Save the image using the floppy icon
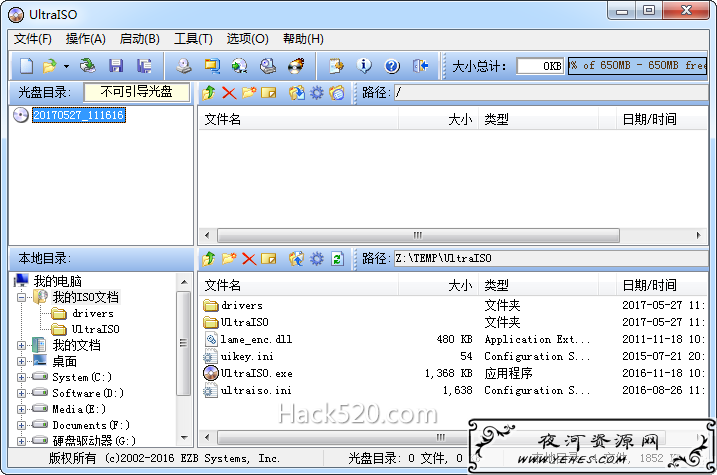The width and height of the screenshot is (717, 475). pyautogui.click(x=116, y=66)
